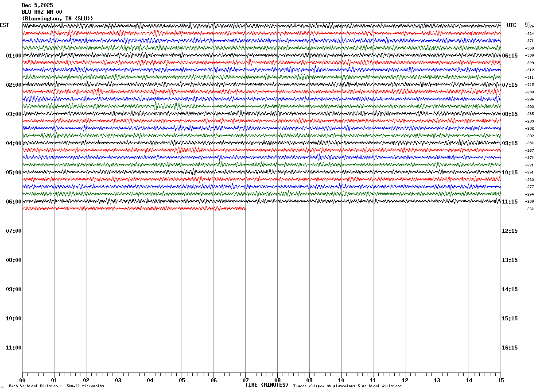Click minute tick label '00' on time axis

coord(22,380)
